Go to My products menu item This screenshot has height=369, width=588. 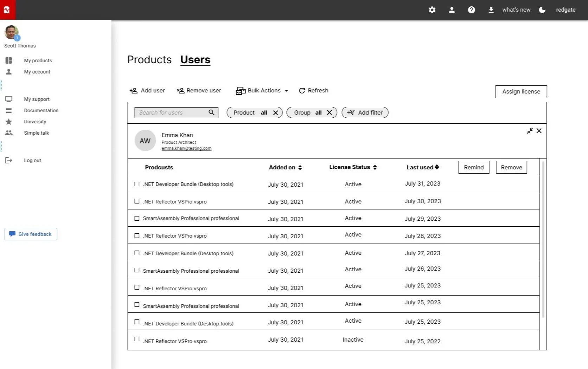38,60
